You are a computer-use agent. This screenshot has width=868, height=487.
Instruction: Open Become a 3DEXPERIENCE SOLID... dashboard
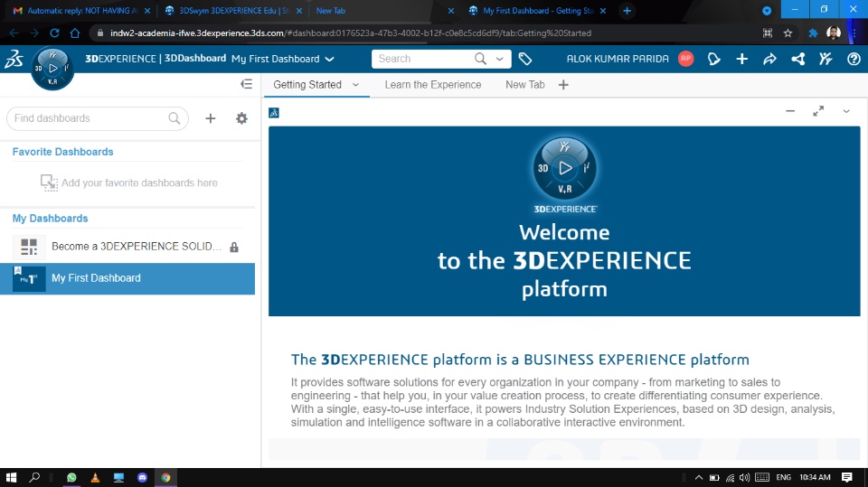136,247
